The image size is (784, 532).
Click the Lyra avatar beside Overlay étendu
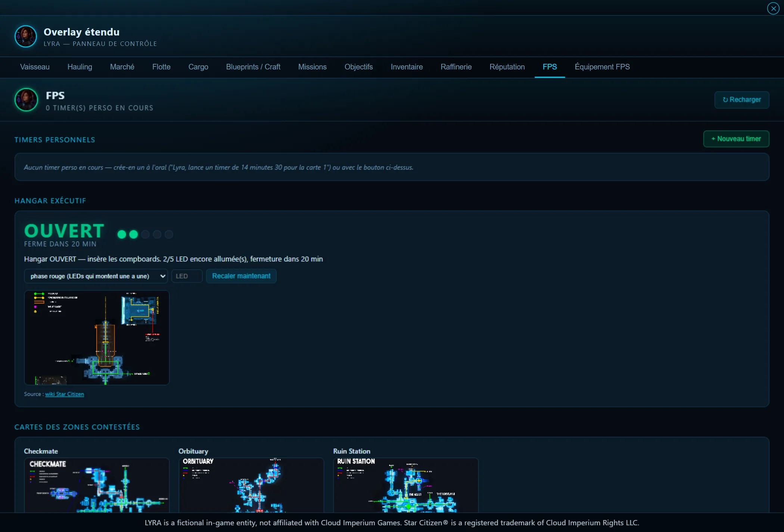click(26, 36)
